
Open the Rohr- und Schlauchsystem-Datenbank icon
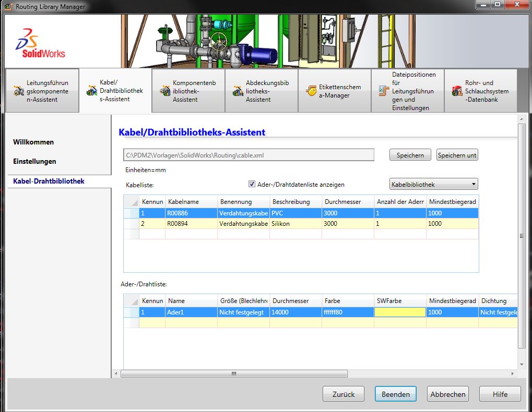coord(457,91)
